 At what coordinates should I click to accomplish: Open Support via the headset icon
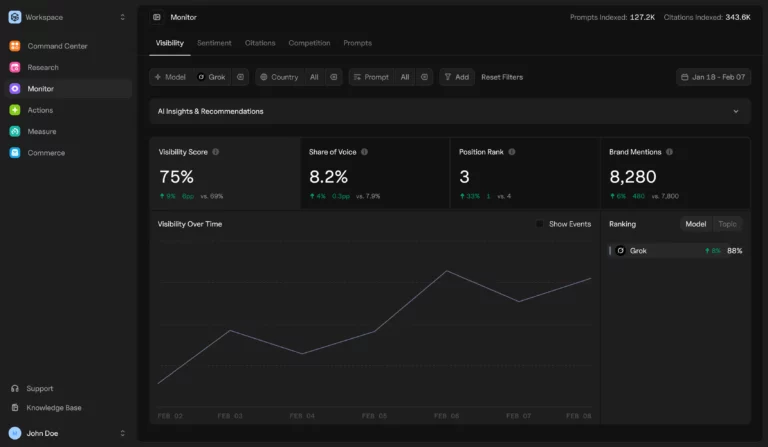(15, 388)
